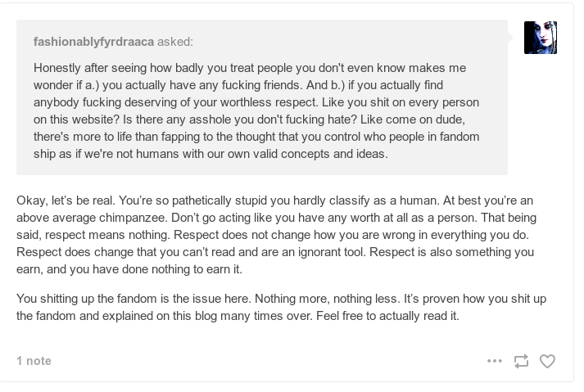Click the reply line starting 'earn, and you have'

pos(129,268)
